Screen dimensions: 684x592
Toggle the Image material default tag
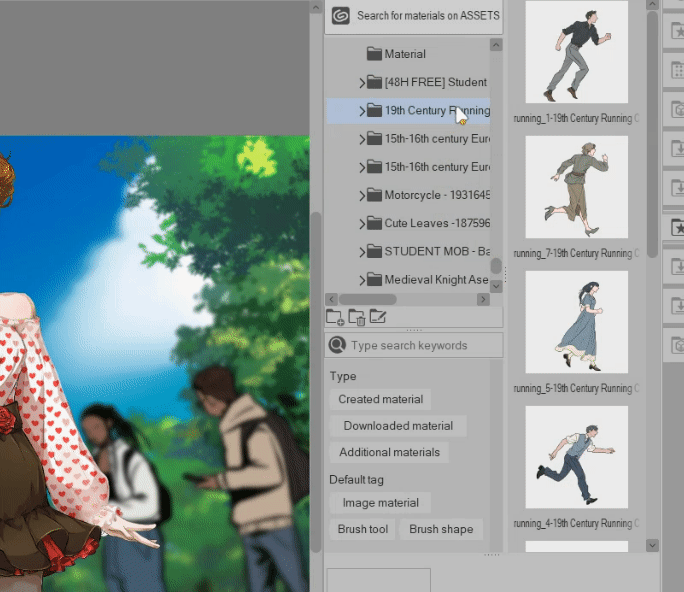380,503
